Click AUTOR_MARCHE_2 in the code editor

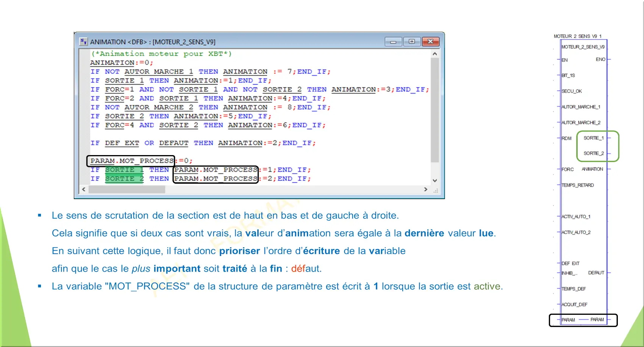(159, 107)
